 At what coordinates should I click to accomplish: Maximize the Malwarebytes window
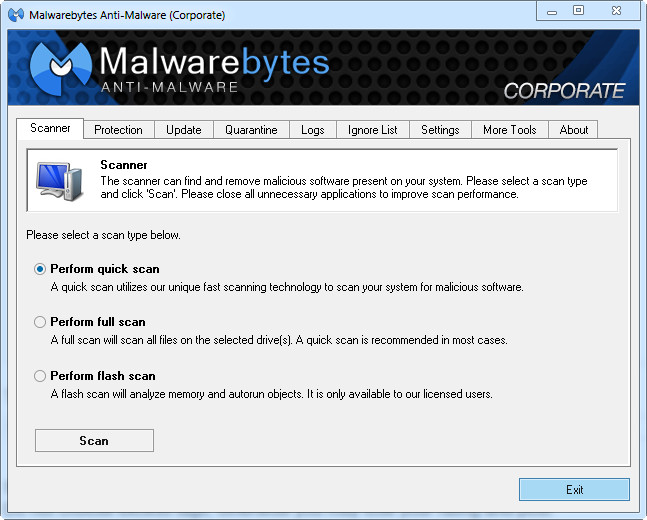coord(579,11)
